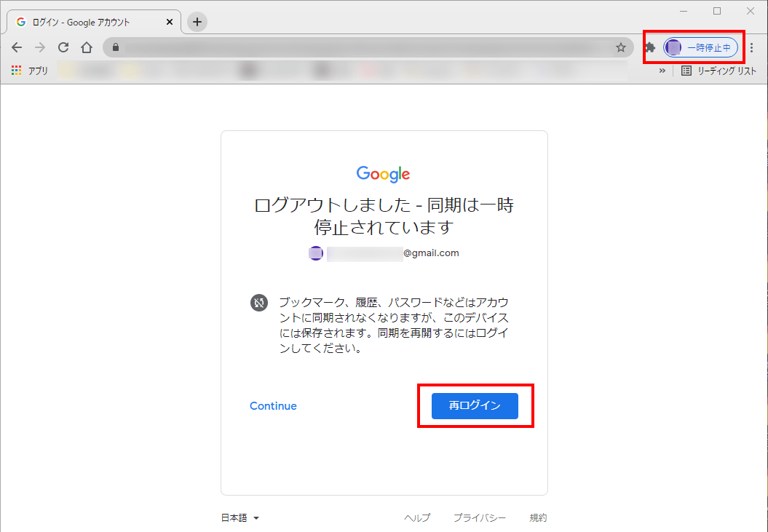Expand hidden bookmarks with the double chevron
Screen dimensions: 768x532
click(662, 71)
